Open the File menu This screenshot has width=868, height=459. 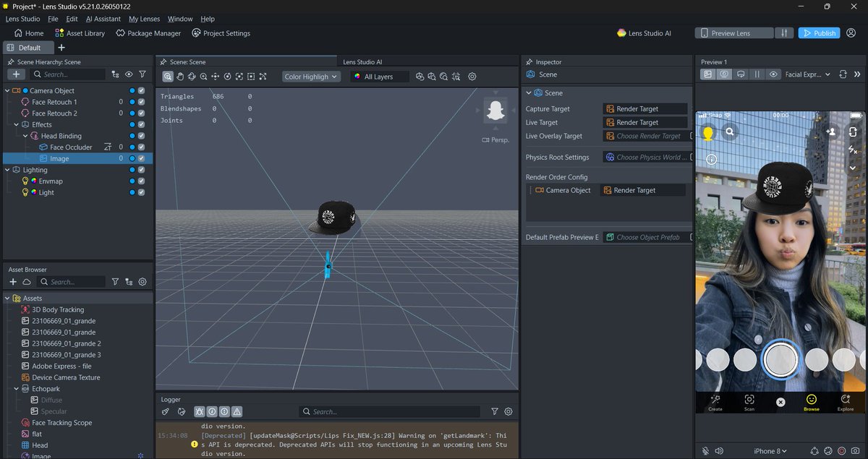[53, 19]
